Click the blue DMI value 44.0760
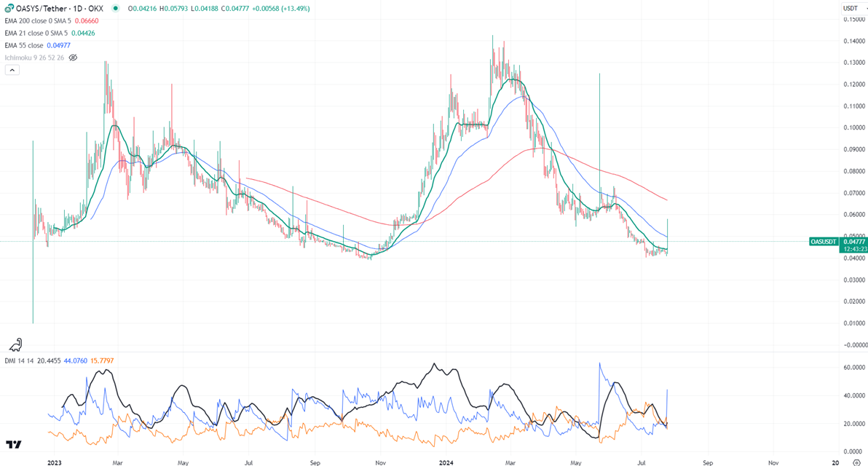 pos(75,361)
